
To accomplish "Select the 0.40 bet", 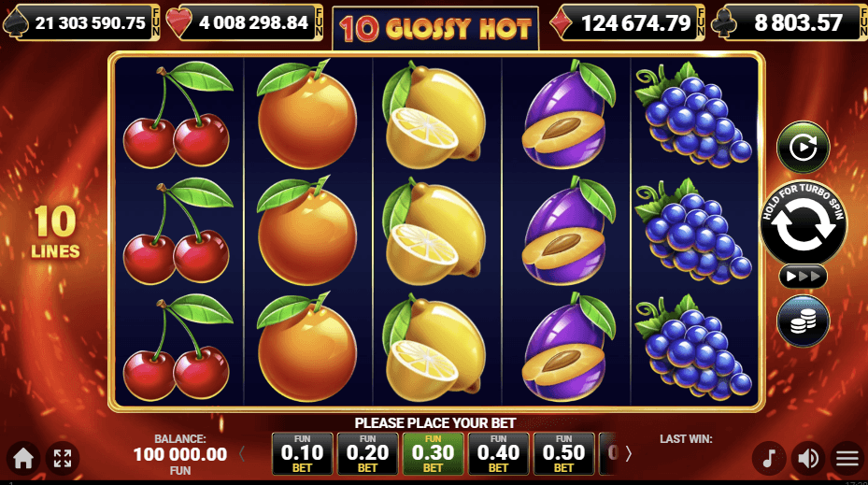I will tap(498, 454).
